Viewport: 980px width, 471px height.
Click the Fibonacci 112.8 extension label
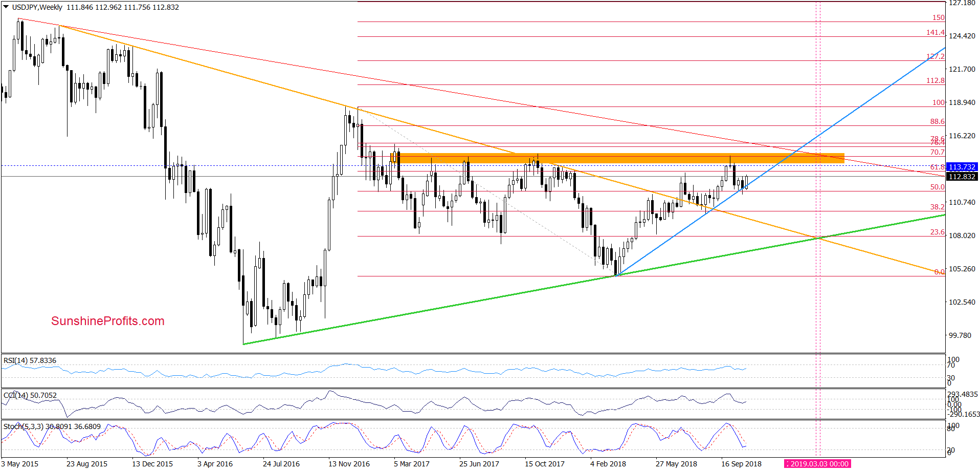coord(936,80)
